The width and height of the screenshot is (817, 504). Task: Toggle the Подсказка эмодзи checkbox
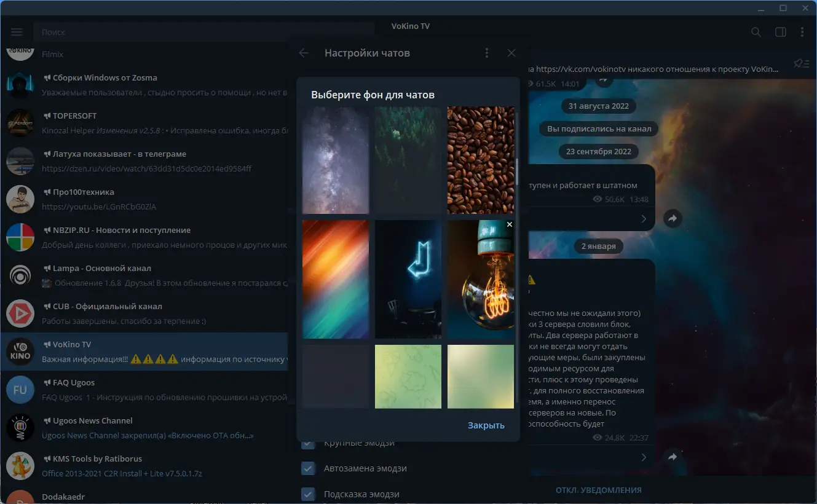click(x=308, y=494)
